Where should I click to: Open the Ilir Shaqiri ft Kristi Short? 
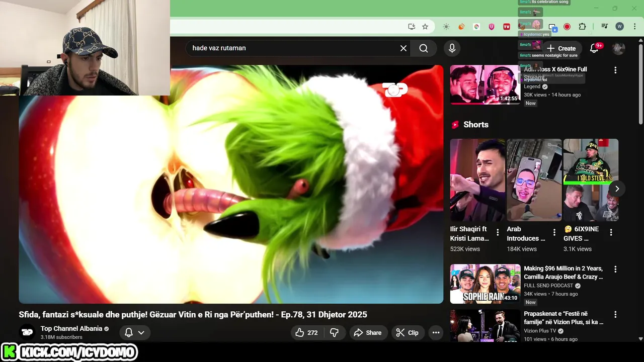click(477, 180)
